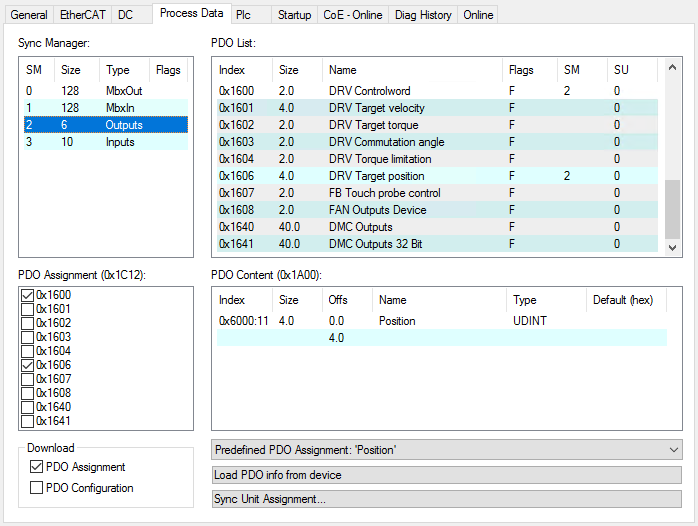Check the 0x1601 PDO assignment checkbox
This screenshot has width=698, height=526.
click(28, 309)
